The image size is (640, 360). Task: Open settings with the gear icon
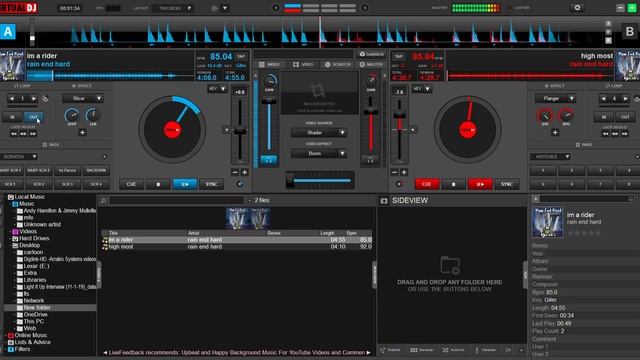click(x=577, y=8)
